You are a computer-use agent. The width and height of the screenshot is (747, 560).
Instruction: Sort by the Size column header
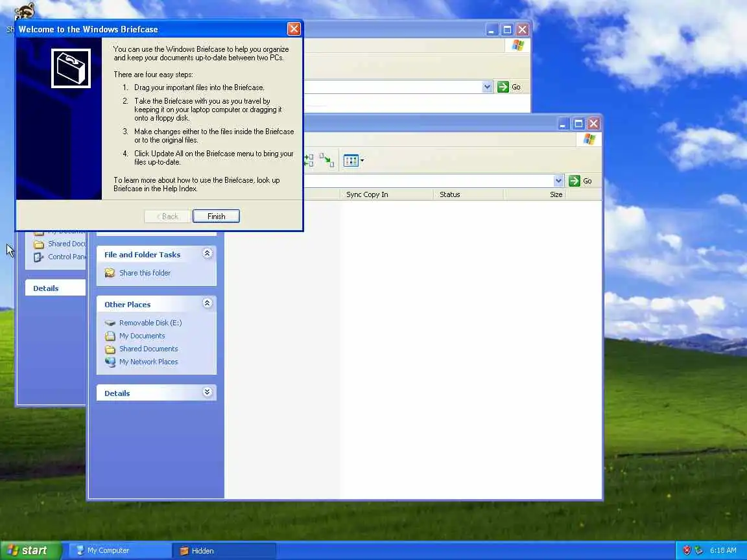(x=534, y=194)
